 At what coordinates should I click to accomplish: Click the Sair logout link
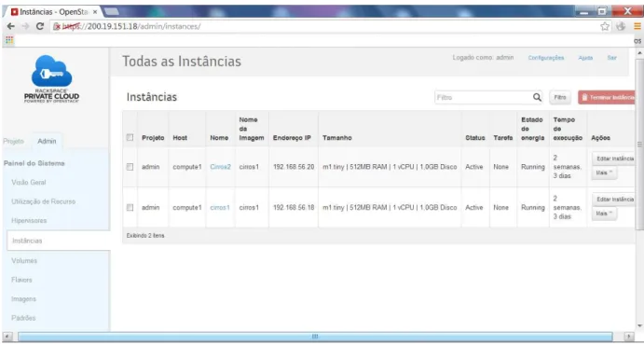[611, 58]
